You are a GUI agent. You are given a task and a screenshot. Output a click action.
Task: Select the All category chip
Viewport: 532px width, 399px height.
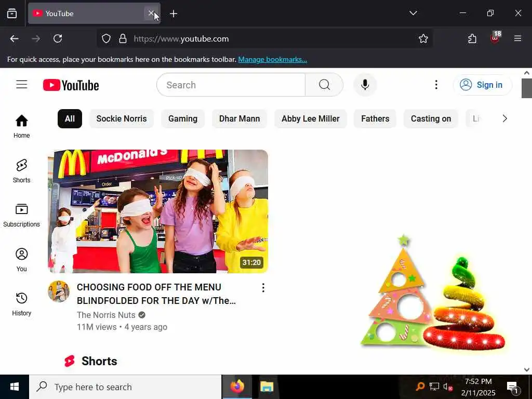70,119
